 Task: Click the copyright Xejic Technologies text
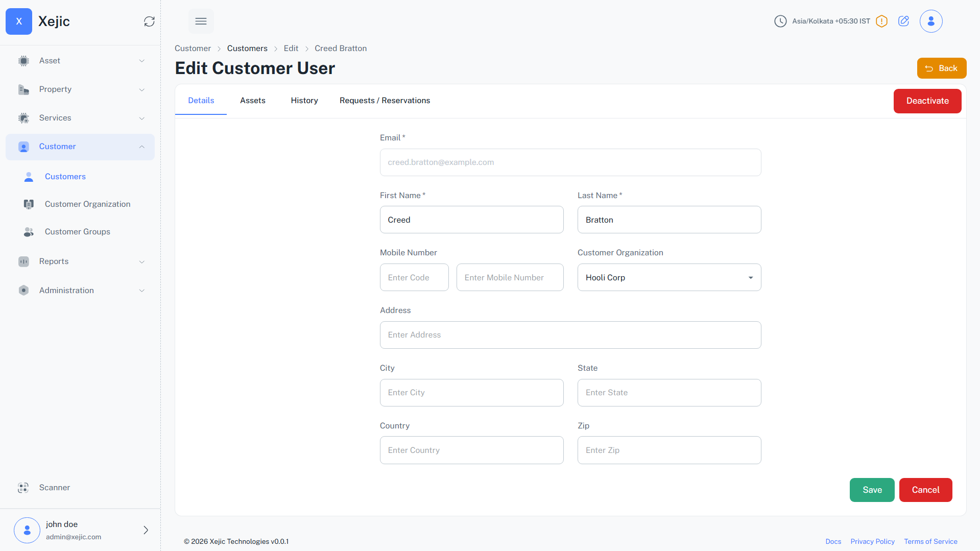point(236,541)
